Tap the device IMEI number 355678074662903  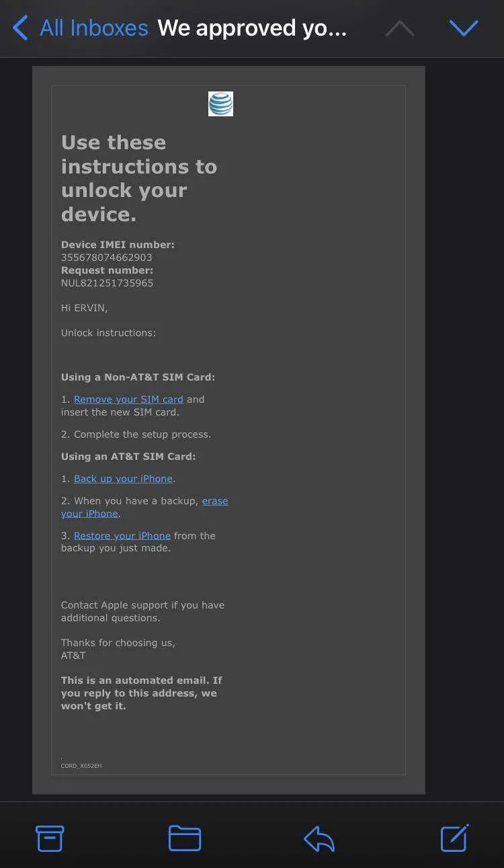(106, 258)
